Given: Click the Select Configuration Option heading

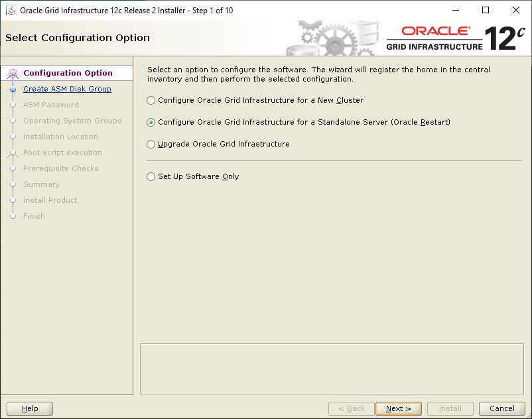Looking at the screenshot, I should tap(78, 38).
